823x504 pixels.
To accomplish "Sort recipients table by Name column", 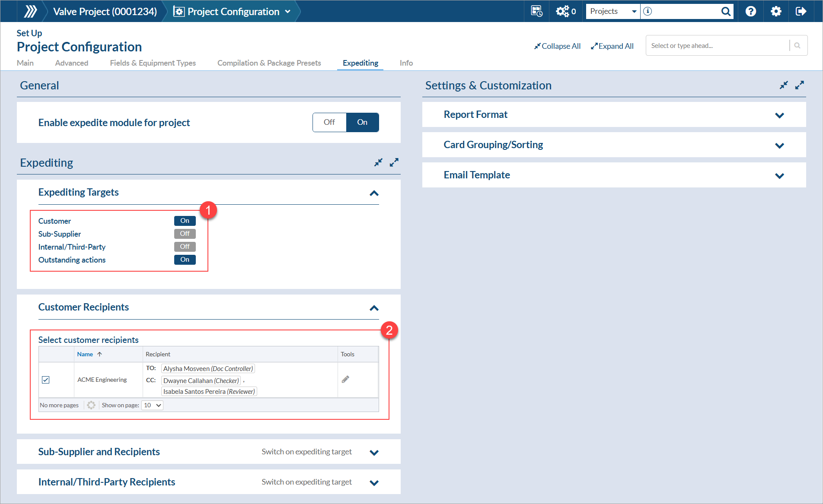I will [x=89, y=354].
